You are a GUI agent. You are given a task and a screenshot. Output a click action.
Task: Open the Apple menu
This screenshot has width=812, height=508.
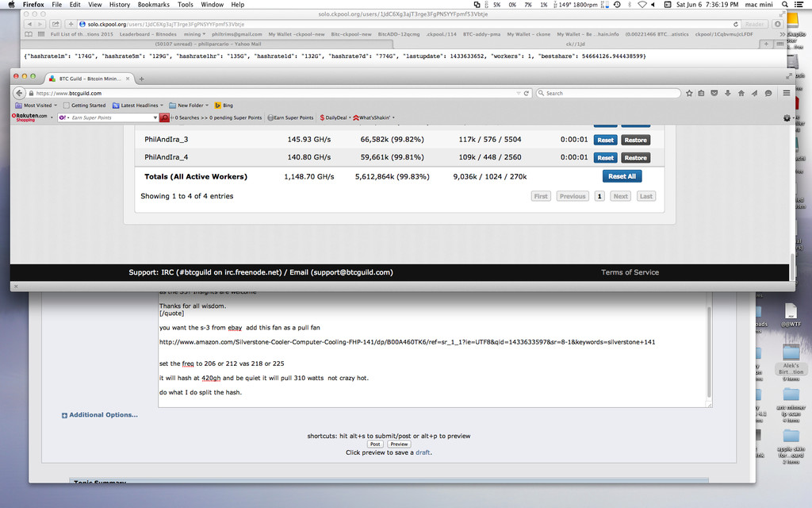(11, 5)
